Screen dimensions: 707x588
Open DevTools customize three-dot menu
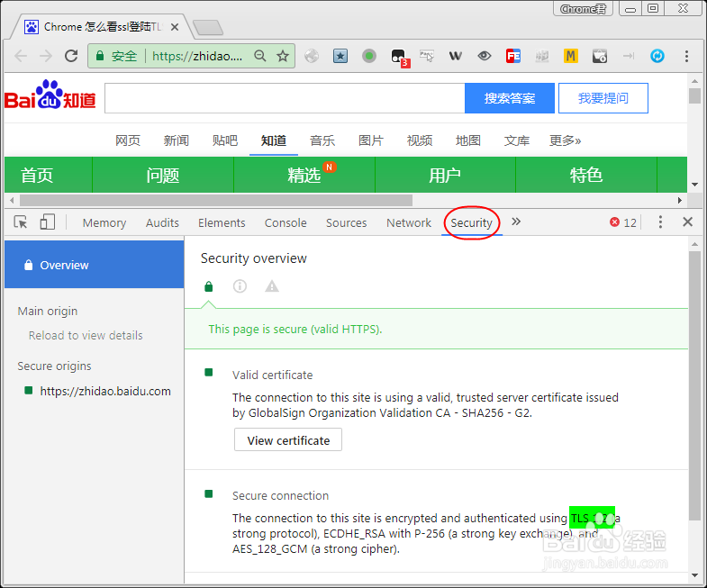click(x=660, y=222)
